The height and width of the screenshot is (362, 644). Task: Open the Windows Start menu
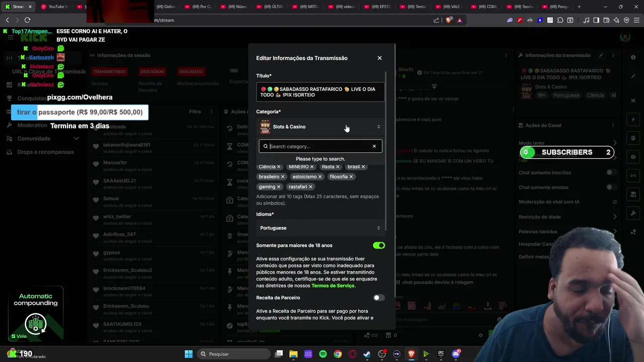pos(189,354)
